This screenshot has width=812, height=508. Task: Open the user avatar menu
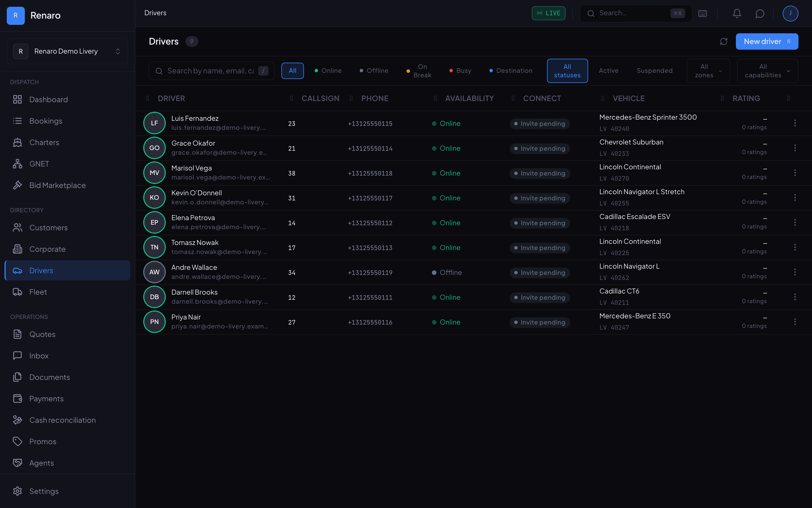tap(790, 14)
